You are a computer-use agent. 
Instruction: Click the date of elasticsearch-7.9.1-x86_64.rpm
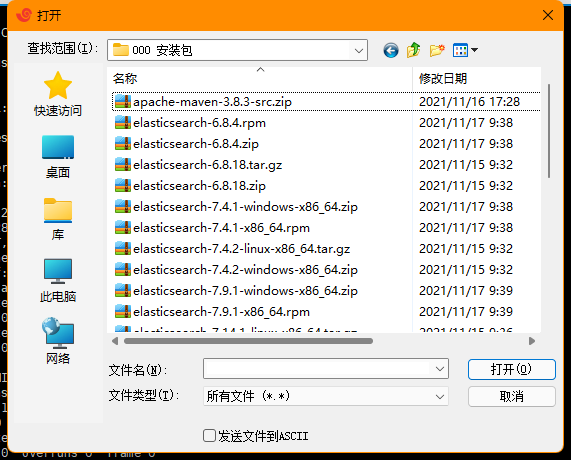pos(466,311)
